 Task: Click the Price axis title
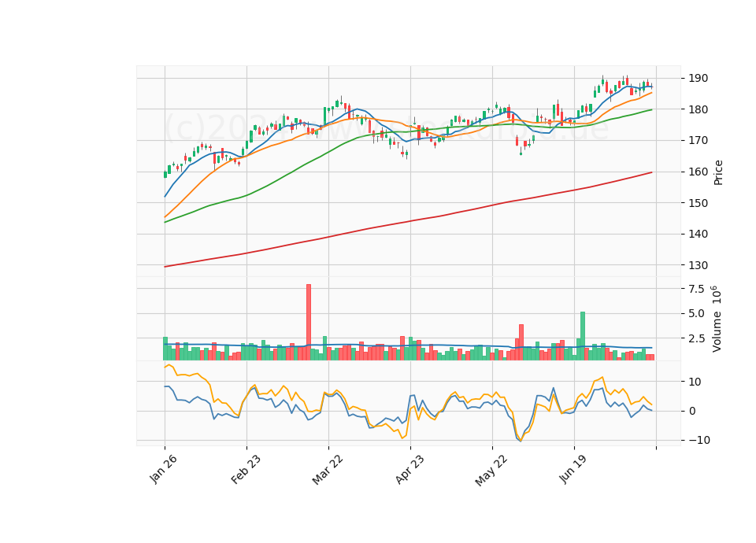click(718, 172)
